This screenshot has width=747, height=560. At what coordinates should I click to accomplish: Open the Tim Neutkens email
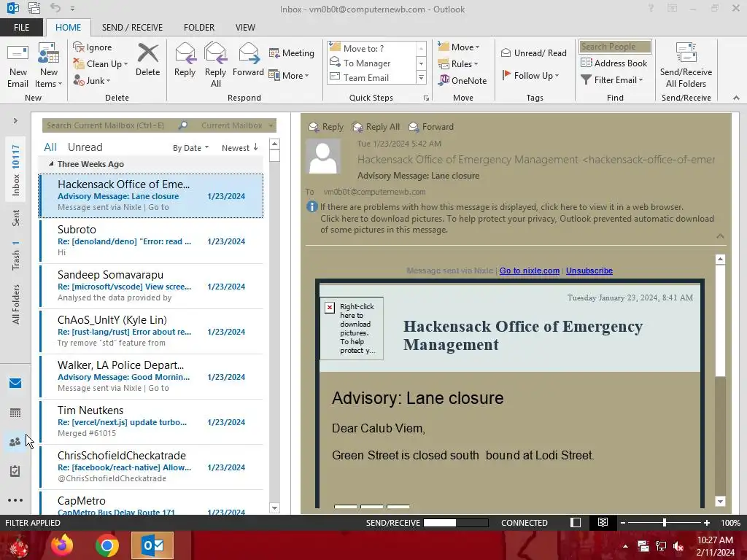[151, 422]
